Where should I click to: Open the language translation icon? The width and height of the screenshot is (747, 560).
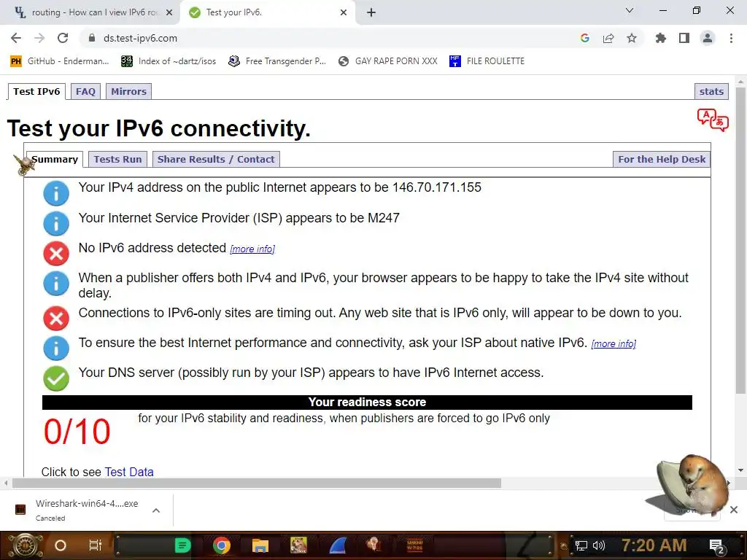713,120
